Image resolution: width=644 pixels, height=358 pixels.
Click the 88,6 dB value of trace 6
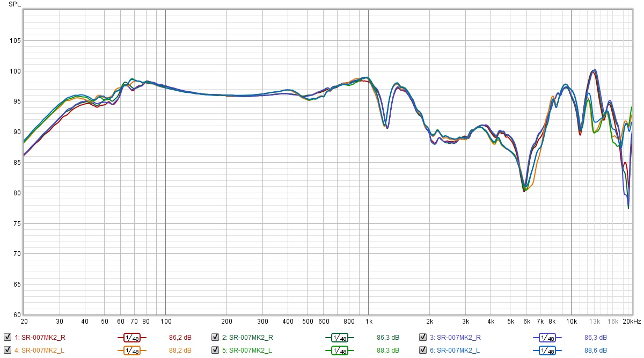pyautogui.click(x=595, y=350)
